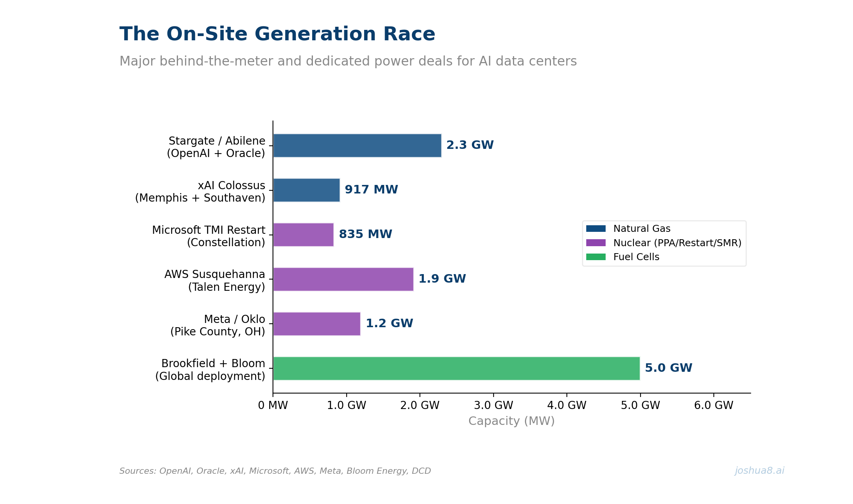Click the 'Stargate / Abilene (OpenAI + Oracle)' axis label

pos(216,147)
